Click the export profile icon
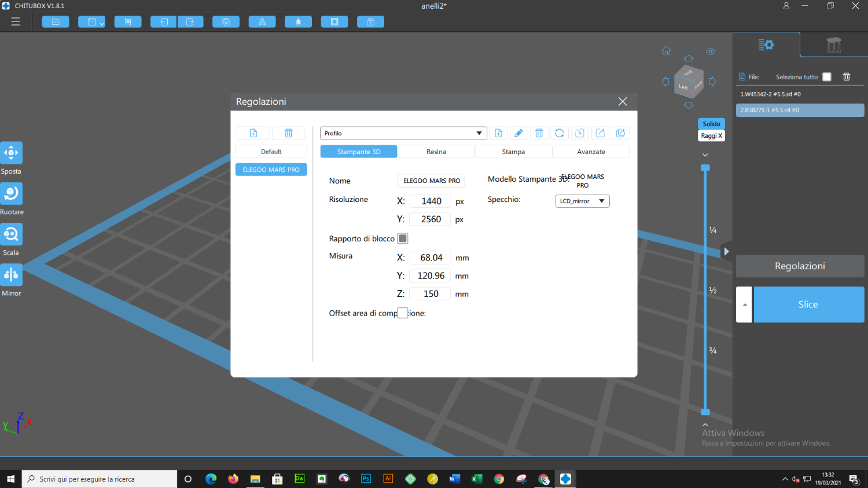Screen dimensions: 868x488 coord(600,133)
